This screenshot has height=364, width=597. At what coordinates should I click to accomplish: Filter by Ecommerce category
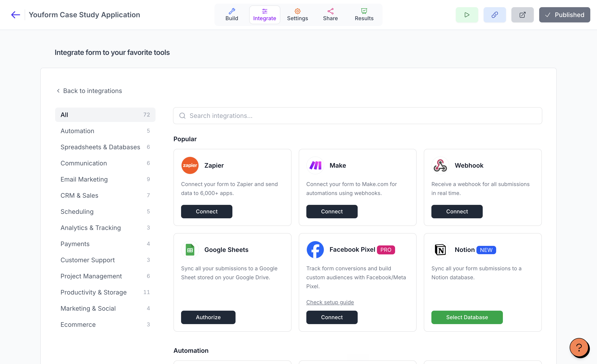(x=105, y=325)
